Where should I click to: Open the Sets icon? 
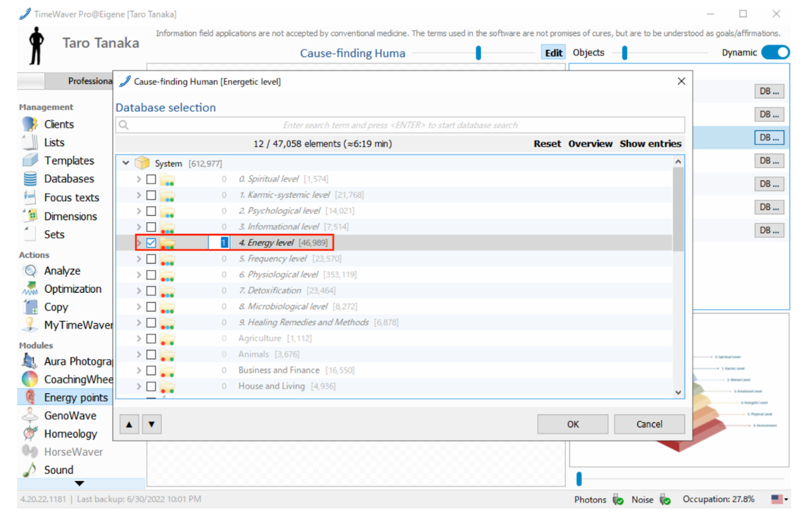(x=30, y=234)
